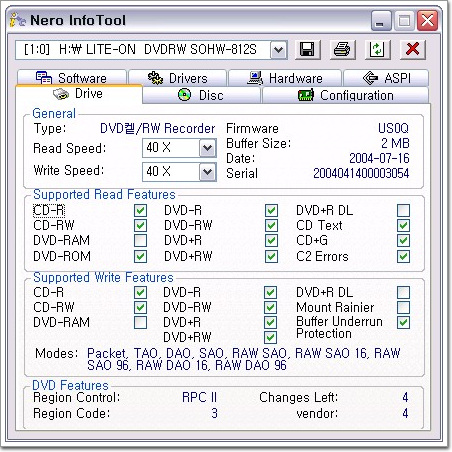This screenshot has width=452, height=452.
Task: Minimize the Nero InfoTool window
Action: (x=381, y=21)
